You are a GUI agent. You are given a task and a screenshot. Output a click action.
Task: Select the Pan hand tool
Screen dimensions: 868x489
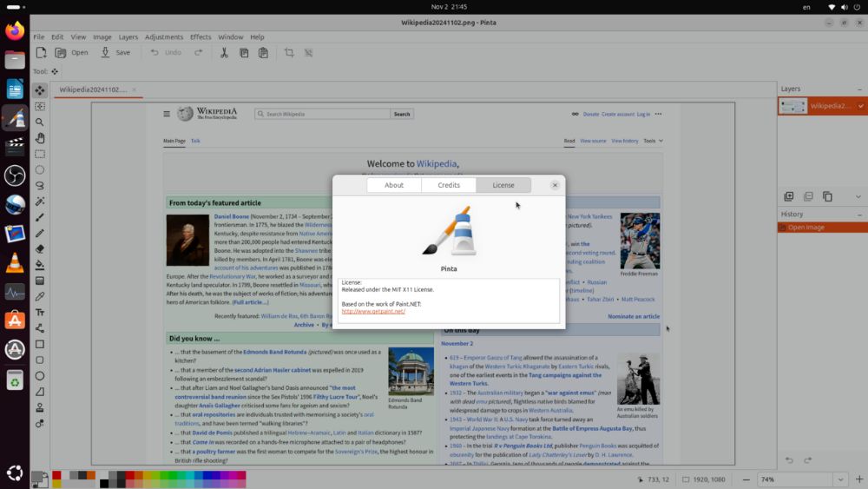[40, 138]
